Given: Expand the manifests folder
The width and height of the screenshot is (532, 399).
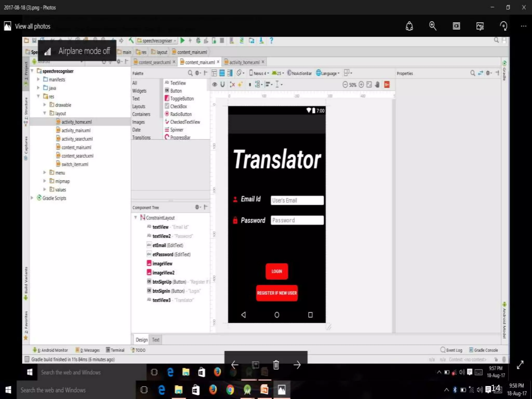Looking at the screenshot, I should (38, 79).
